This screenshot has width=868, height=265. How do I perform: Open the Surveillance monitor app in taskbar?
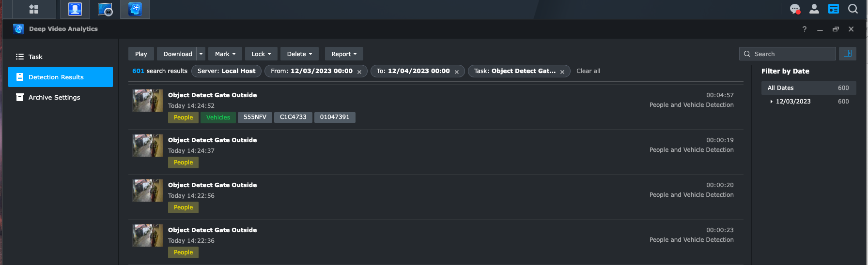click(105, 9)
